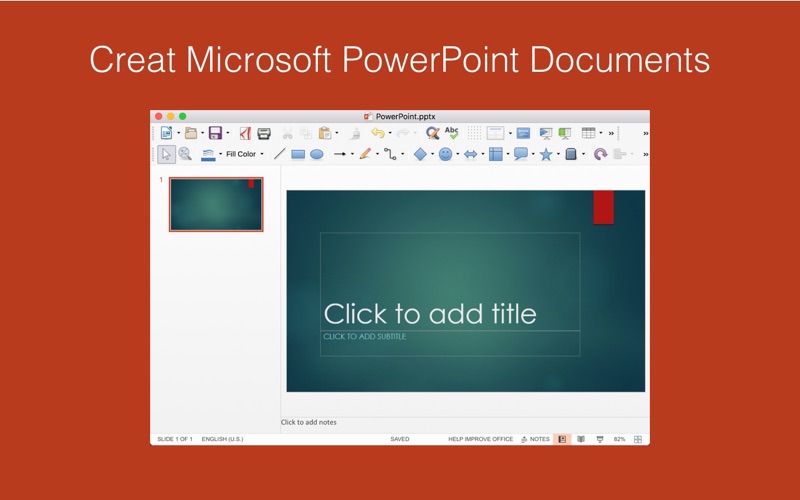Image resolution: width=800 pixels, height=500 pixels.
Task: Insert a star shape
Action: pos(546,154)
